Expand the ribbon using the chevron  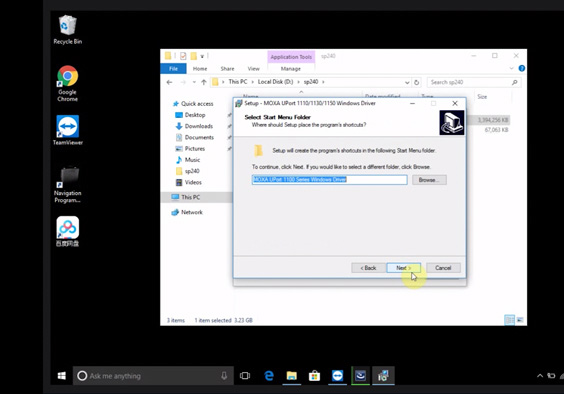click(x=511, y=68)
